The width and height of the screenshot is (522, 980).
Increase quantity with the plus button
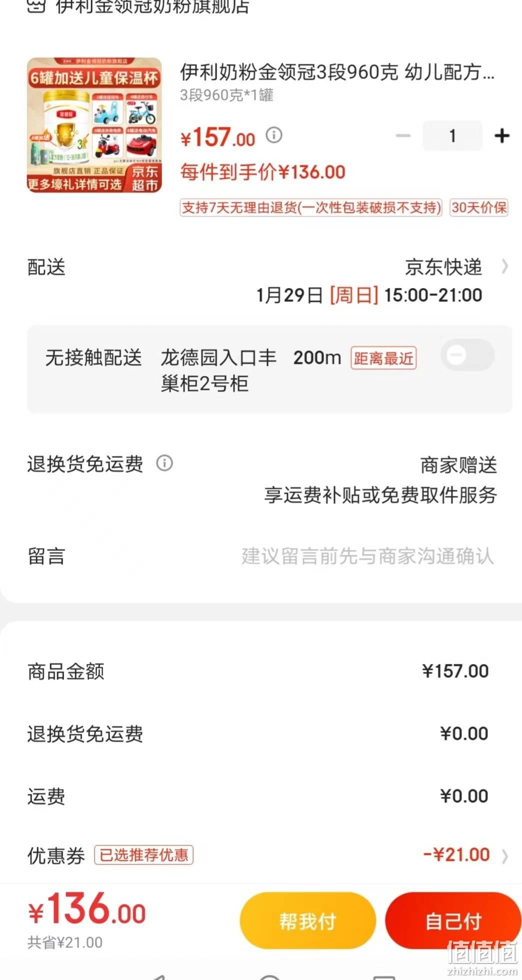click(x=501, y=135)
